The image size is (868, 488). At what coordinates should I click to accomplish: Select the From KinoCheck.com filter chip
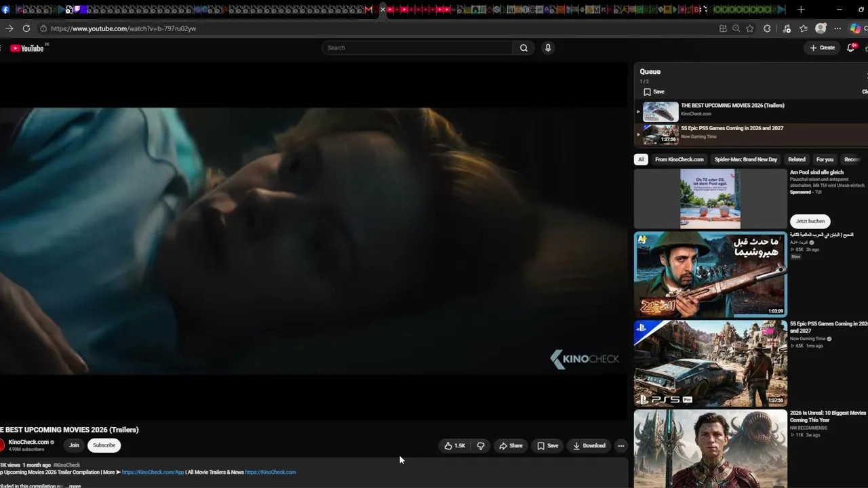(x=679, y=160)
